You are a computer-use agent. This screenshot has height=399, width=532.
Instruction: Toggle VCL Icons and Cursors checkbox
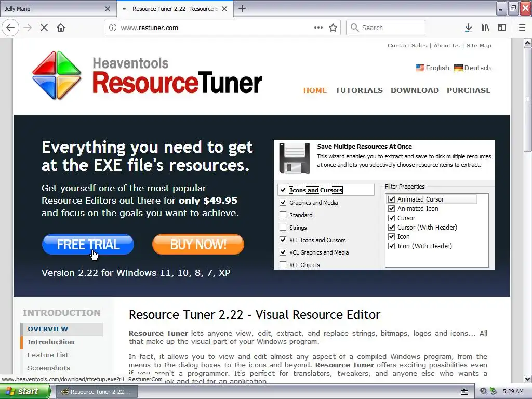pyautogui.click(x=283, y=240)
